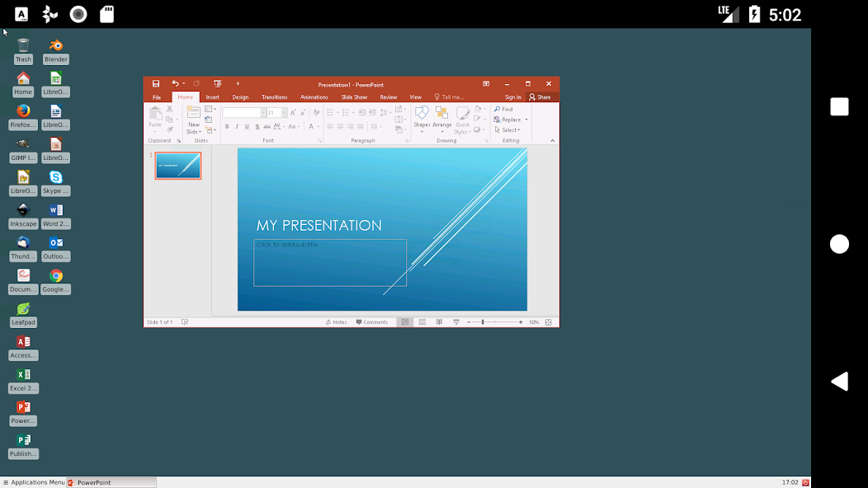Open the Transitions tab
868x488 pixels.
tap(275, 97)
